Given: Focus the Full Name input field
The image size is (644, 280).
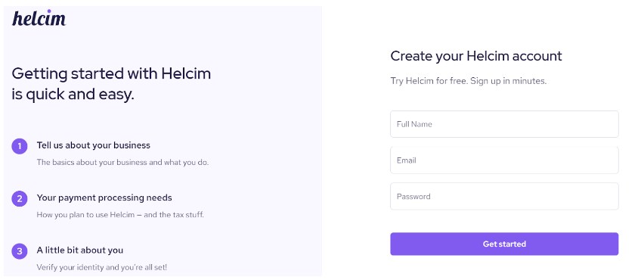Looking at the screenshot, I should coord(504,124).
